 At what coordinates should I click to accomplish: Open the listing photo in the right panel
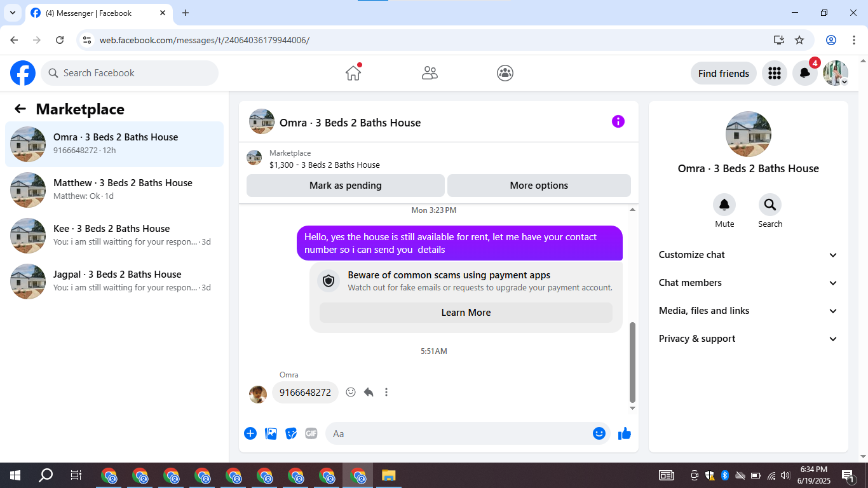coord(749,134)
